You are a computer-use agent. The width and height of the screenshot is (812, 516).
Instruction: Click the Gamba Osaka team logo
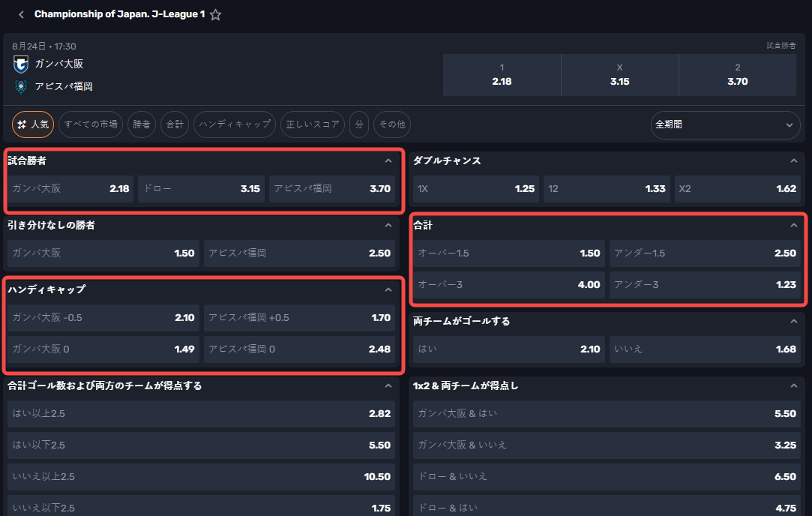click(x=20, y=64)
